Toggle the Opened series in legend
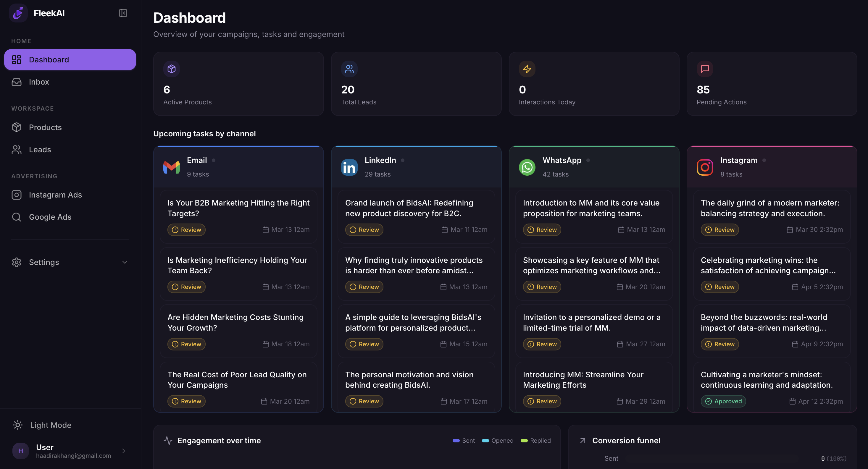This screenshot has width=868, height=469. [498, 440]
